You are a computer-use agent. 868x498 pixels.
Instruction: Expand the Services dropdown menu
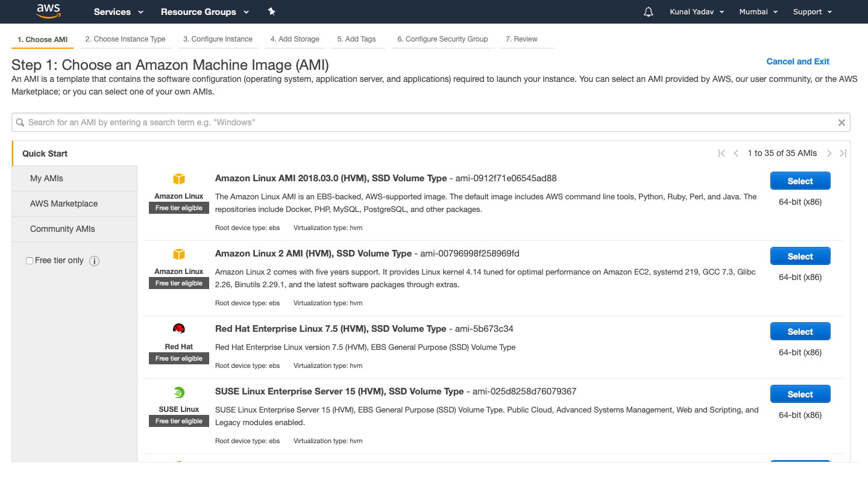pos(119,12)
